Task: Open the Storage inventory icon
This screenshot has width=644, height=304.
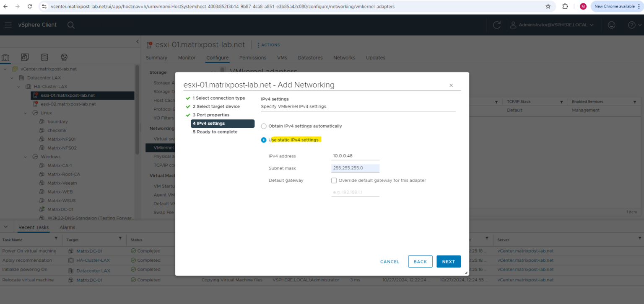Action: pos(44,57)
